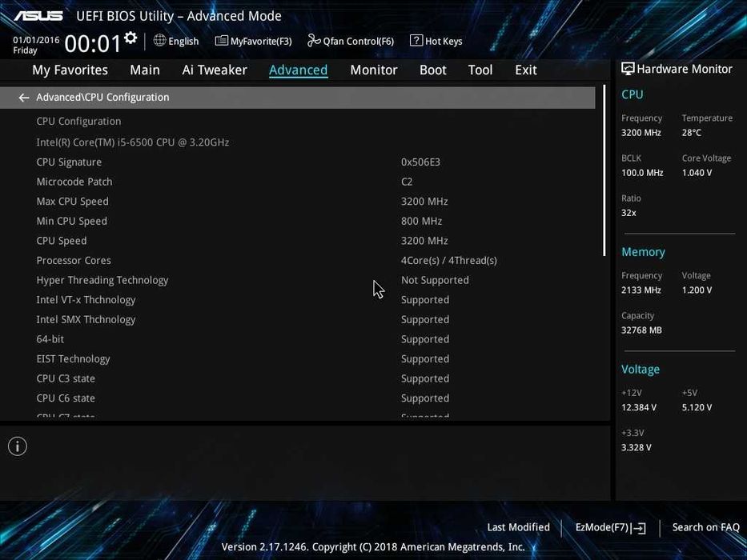Viewport: 747px width, 560px height.
Task: Open the My Favorites tab
Action: [70, 70]
